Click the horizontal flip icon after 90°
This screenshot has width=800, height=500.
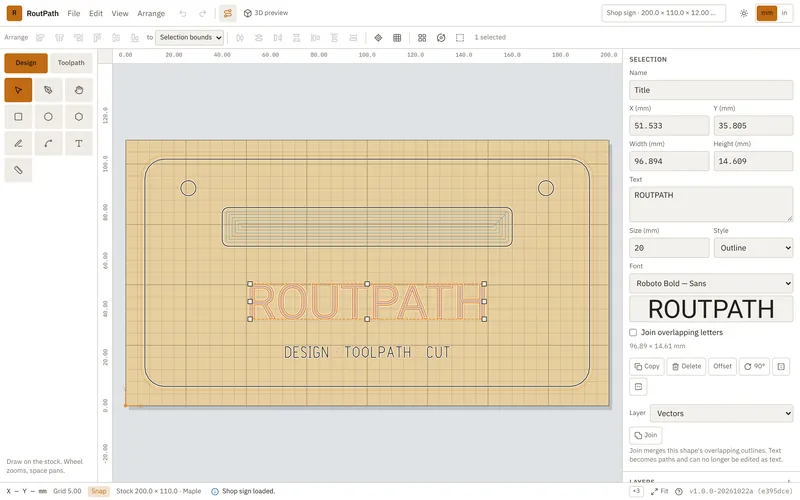(x=781, y=366)
